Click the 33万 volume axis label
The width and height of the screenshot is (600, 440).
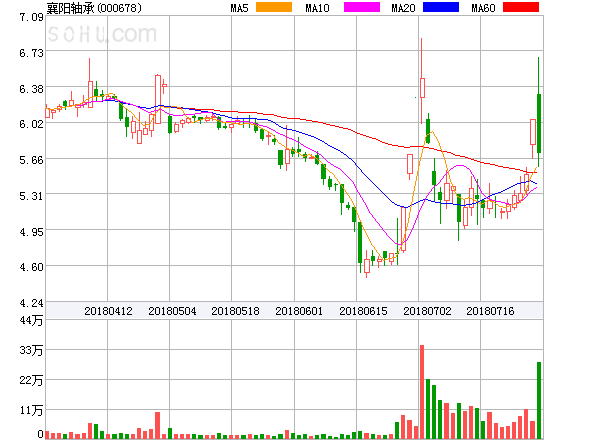(31, 350)
